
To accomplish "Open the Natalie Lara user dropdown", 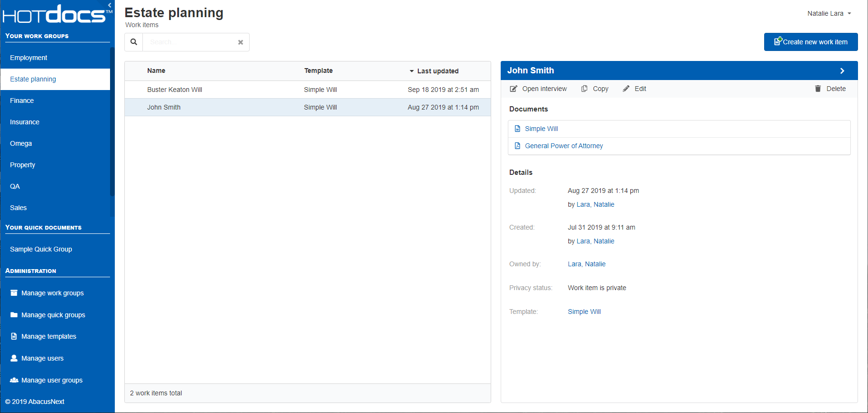I will coord(829,13).
